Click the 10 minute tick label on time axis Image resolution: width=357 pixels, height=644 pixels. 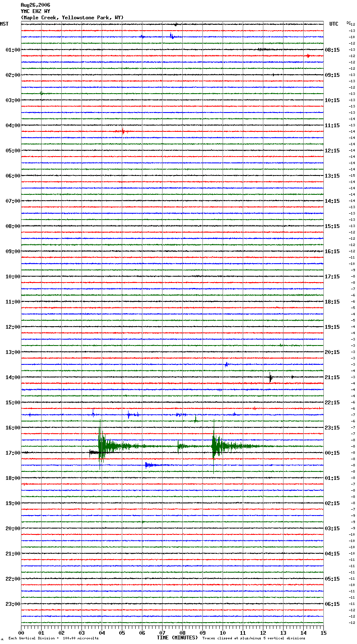click(x=223, y=633)
